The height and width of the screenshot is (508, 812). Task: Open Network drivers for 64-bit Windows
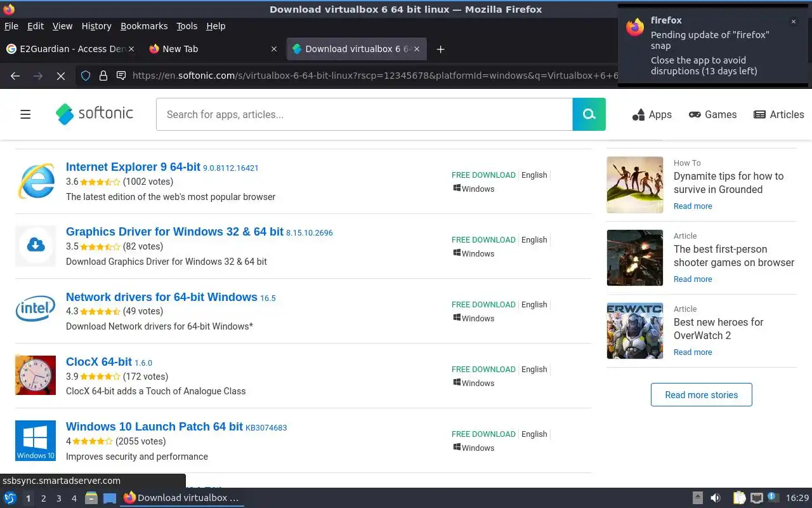162,297
